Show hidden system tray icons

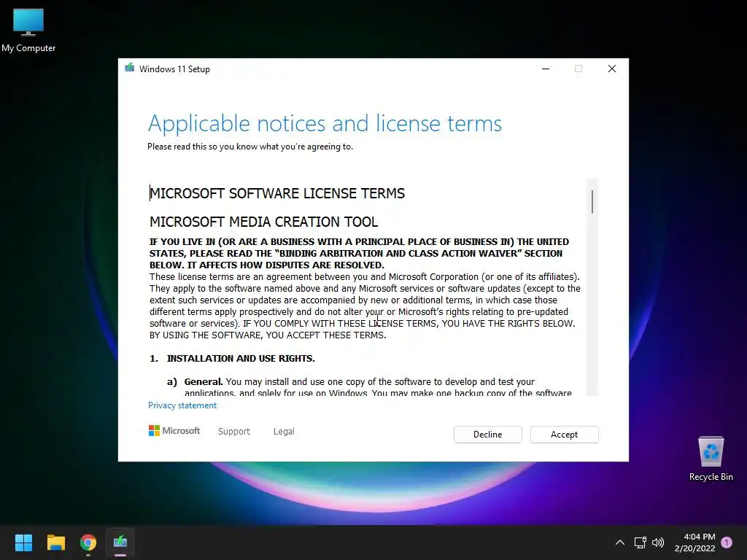620,542
